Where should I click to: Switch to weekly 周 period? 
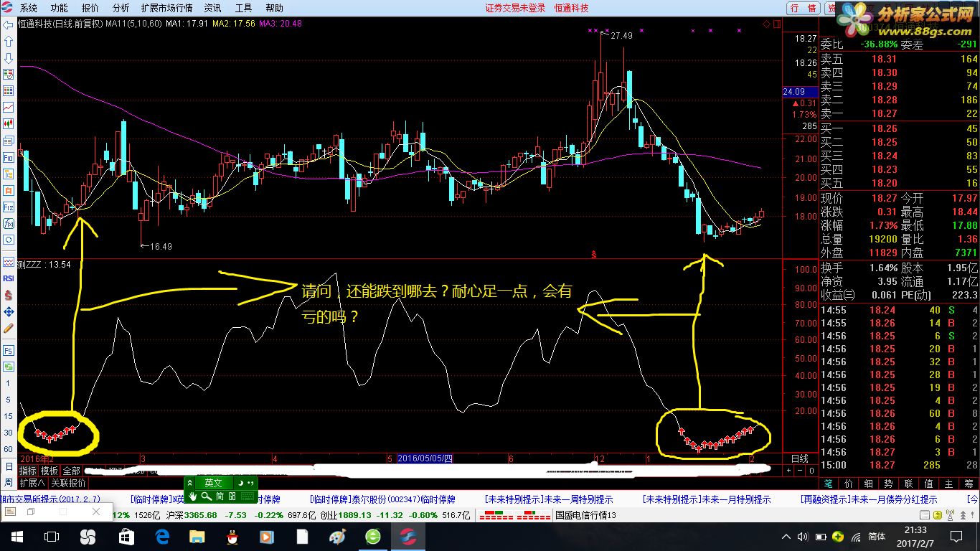pyautogui.click(x=8, y=483)
